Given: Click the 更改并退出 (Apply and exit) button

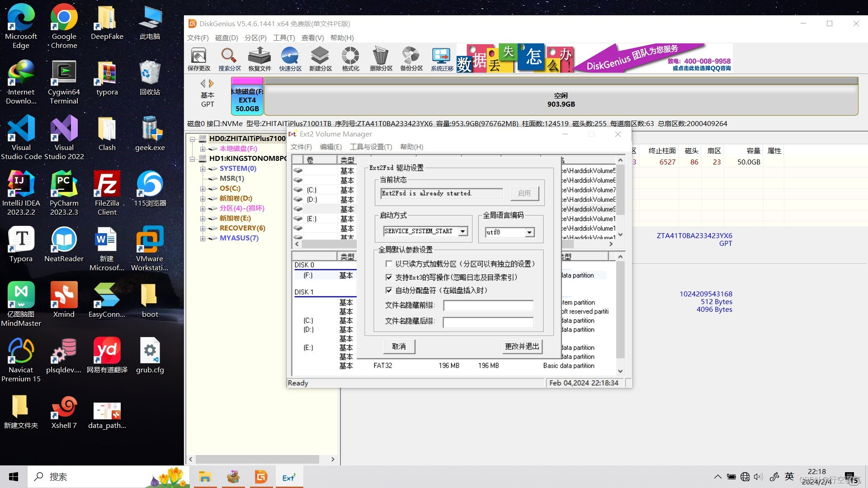Looking at the screenshot, I should (522, 347).
